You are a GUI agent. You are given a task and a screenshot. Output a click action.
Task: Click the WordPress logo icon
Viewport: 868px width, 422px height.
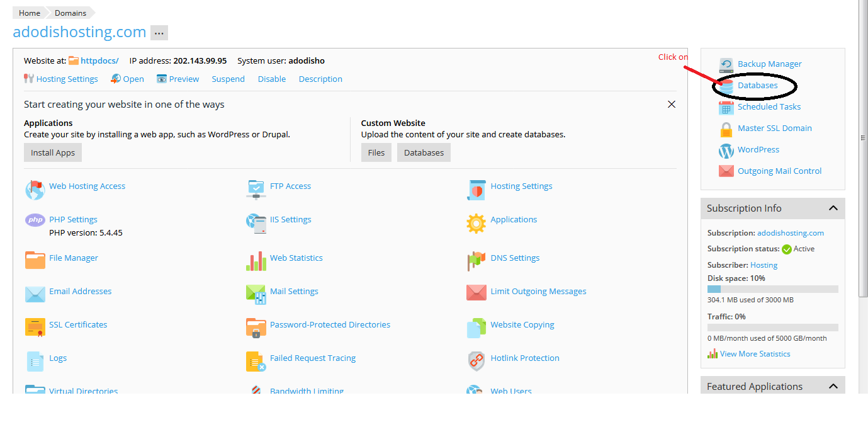click(726, 151)
